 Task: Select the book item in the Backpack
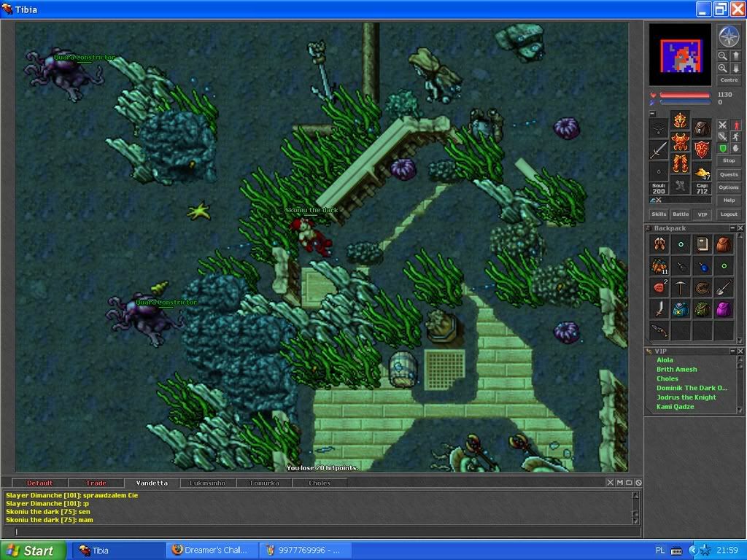point(703,244)
